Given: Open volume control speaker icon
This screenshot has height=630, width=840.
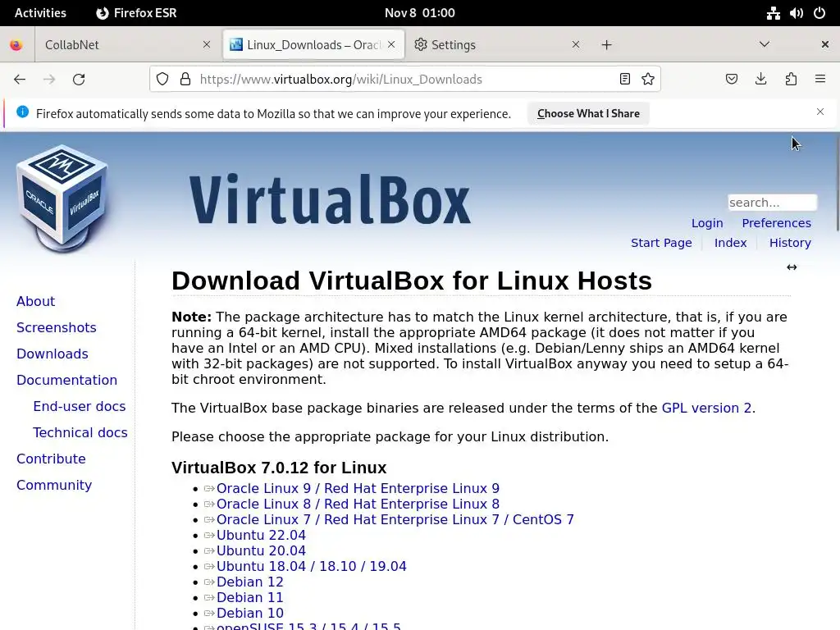Looking at the screenshot, I should (796, 13).
